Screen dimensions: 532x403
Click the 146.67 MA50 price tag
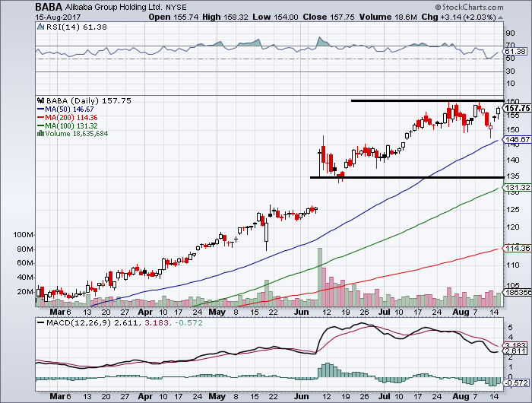tap(516, 140)
